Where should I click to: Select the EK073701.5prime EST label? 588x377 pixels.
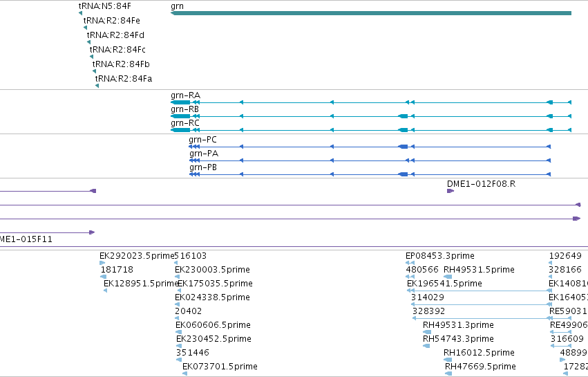point(220,367)
